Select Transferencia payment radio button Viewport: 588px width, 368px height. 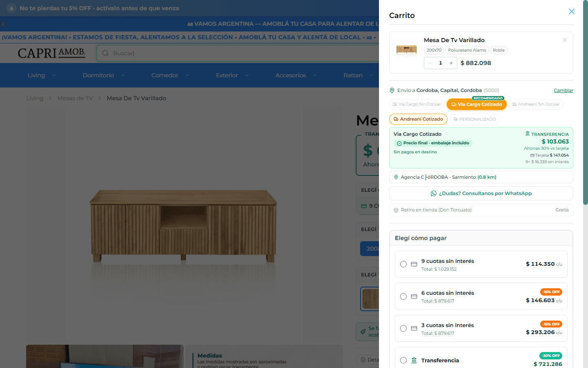[403, 360]
